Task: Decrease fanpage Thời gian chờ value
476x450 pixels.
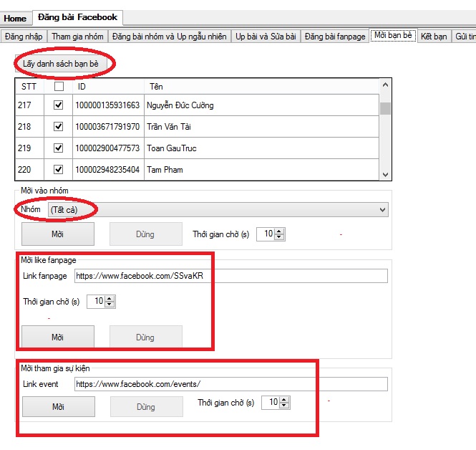Action: coord(110,305)
